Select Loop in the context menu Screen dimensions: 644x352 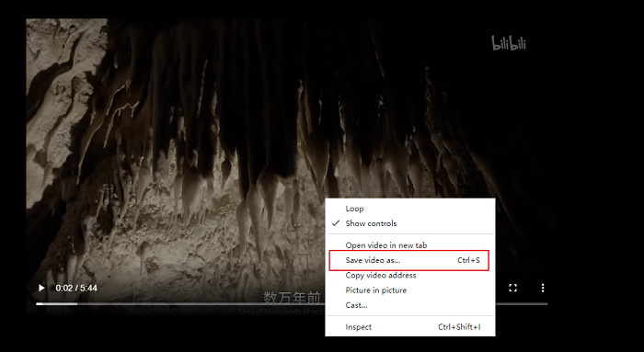coord(410,209)
